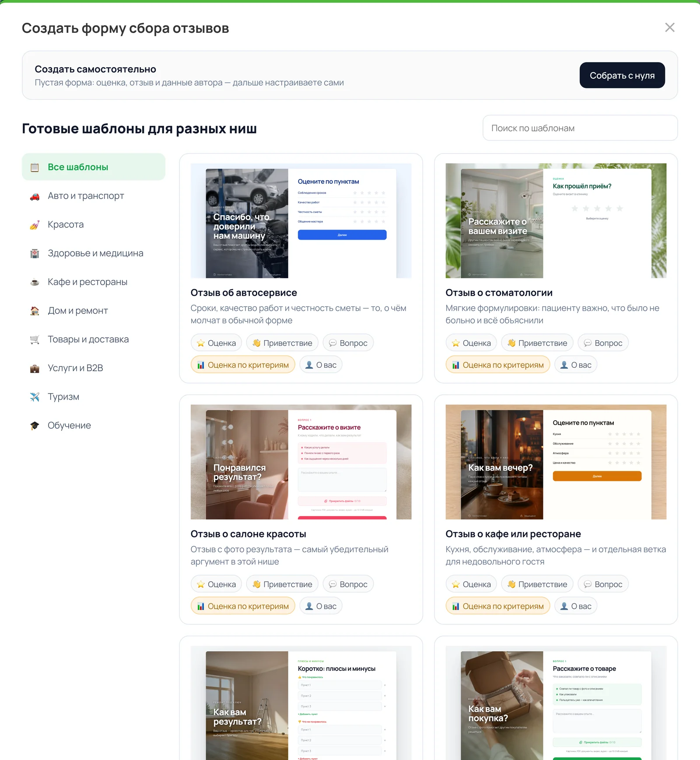
Task: Open the Отзыв о стоматологии template preview image
Action: (x=556, y=221)
